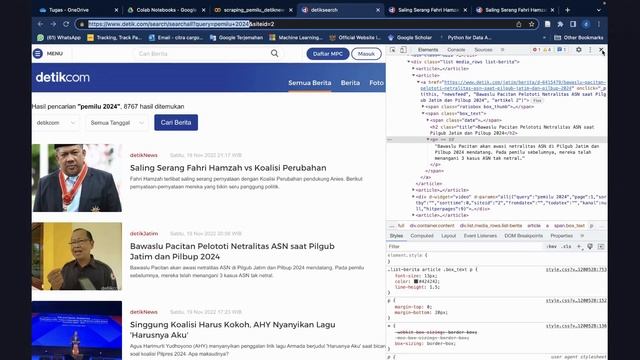Close the detiksearch browser tab

(378, 10)
